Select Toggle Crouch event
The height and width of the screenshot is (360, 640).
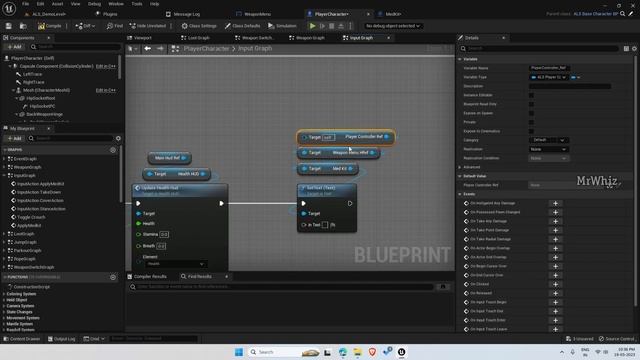31,217
